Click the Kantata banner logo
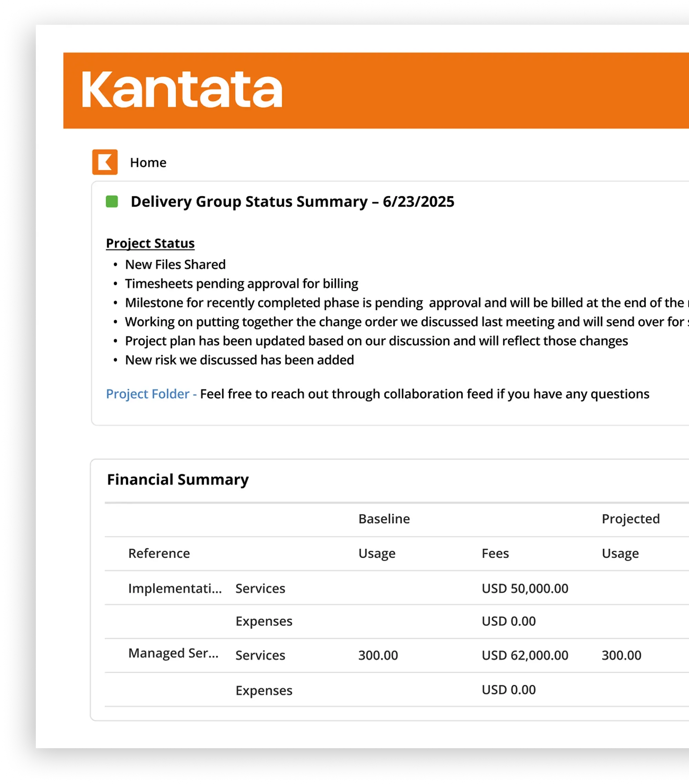Viewport: 689px width, 784px height. (182, 90)
